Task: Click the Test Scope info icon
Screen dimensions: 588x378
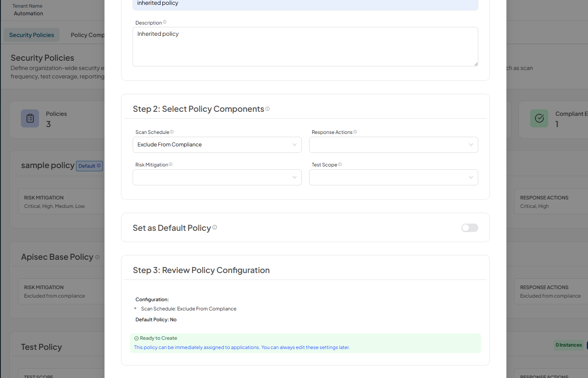Action: point(340,164)
